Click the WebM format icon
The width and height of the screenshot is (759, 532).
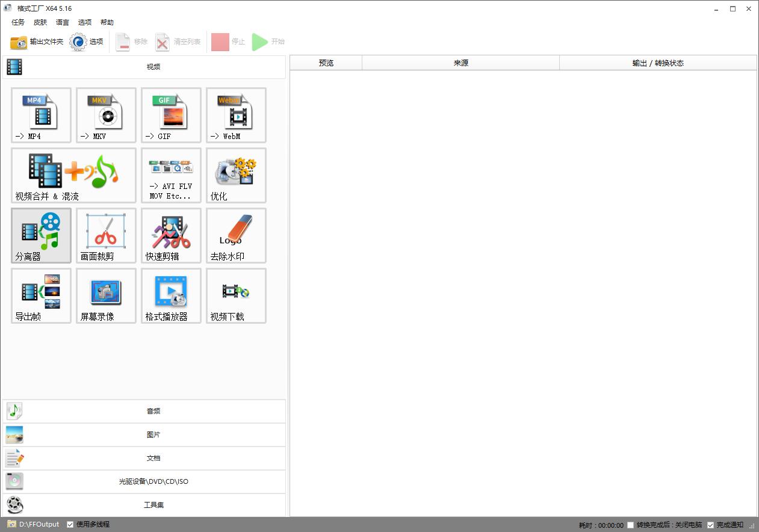pos(236,115)
